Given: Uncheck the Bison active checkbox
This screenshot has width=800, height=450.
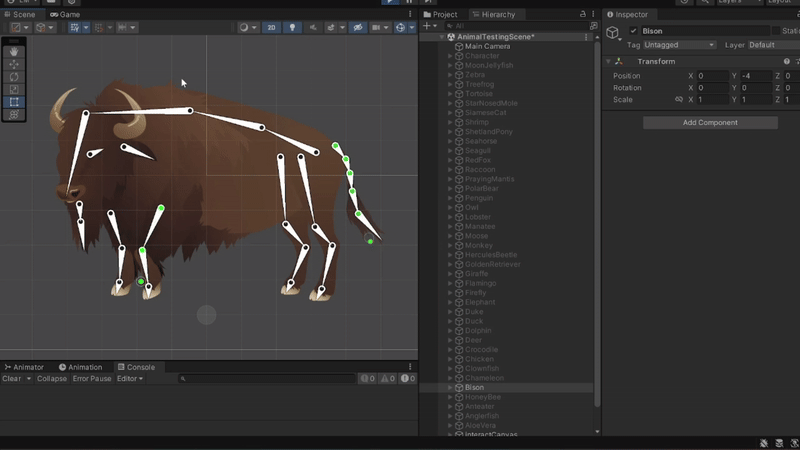Looking at the screenshot, I should pyautogui.click(x=633, y=31).
